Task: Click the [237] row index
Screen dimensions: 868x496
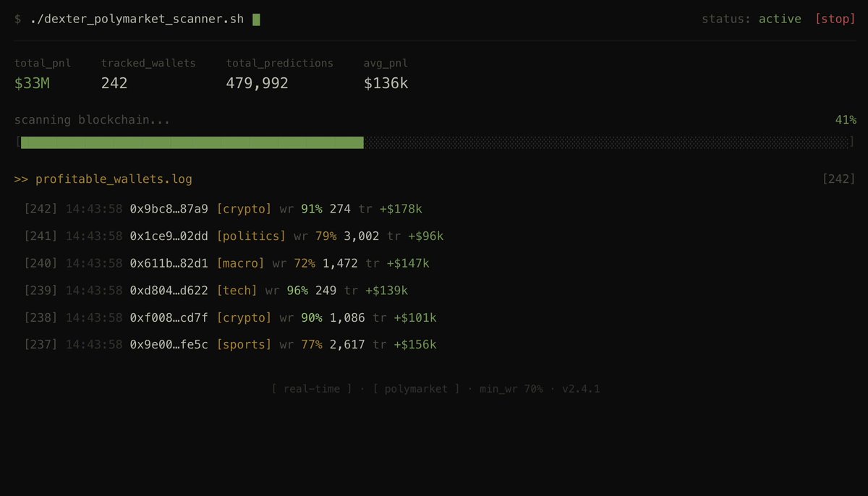Action: (x=41, y=345)
